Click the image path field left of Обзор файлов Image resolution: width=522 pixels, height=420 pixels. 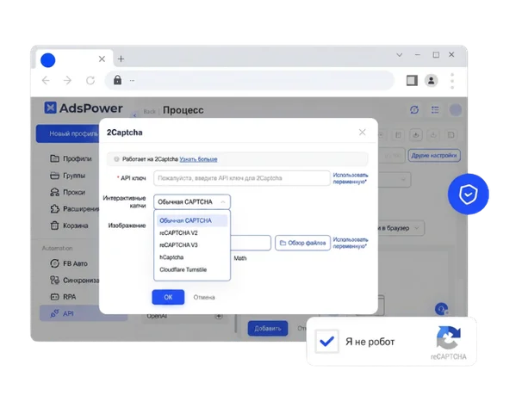251,243
